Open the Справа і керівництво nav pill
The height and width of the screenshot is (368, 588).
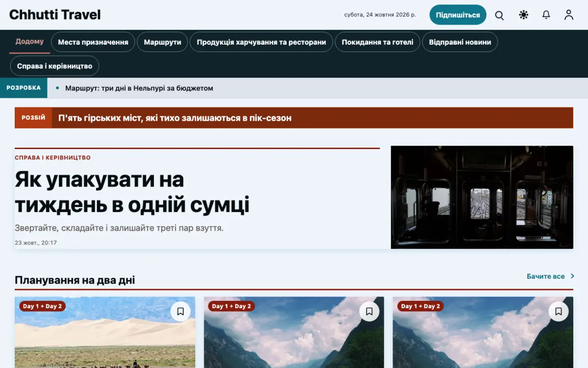tap(54, 66)
